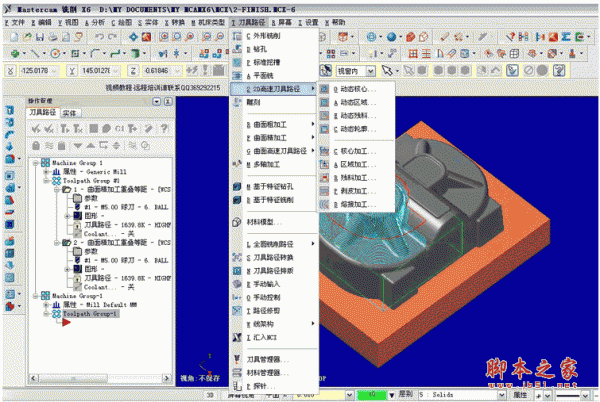
Task: Click the Z coordinate lock button
Action: tap(133, 71)
